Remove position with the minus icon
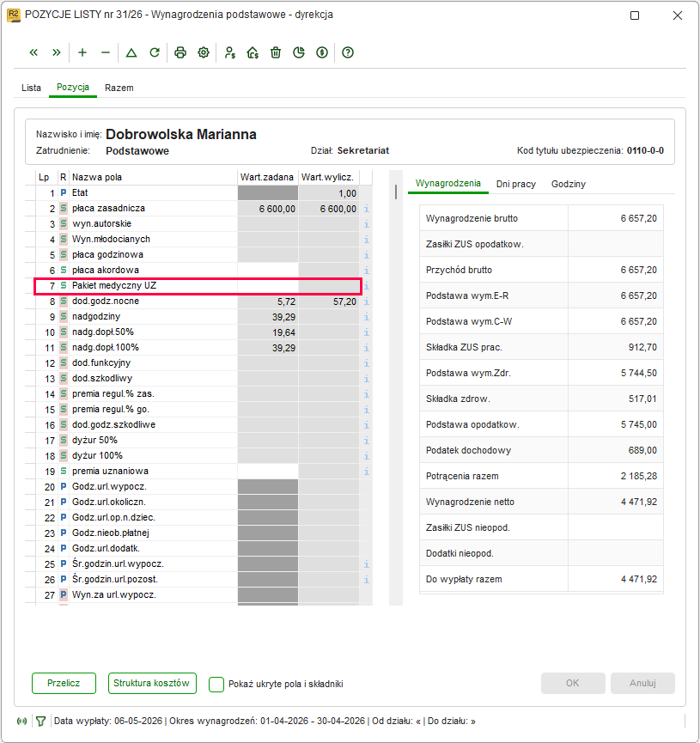Screen dimensions: 700x743 coord(106,52)
